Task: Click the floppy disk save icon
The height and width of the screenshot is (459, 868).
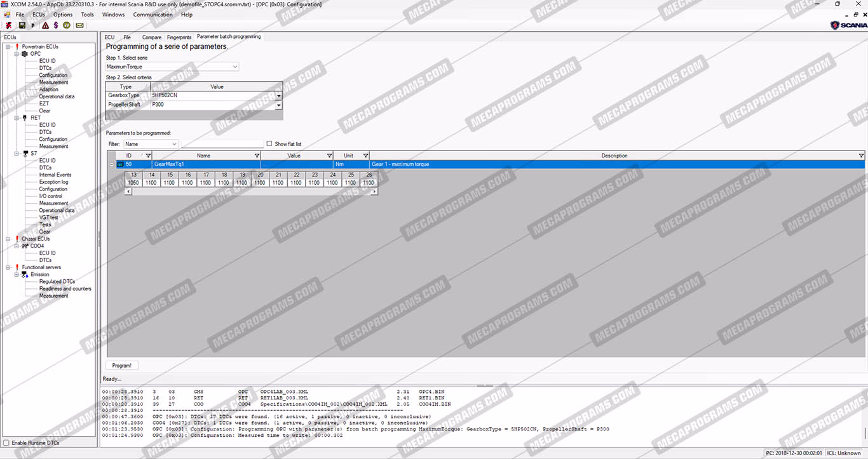Action: 22,25
